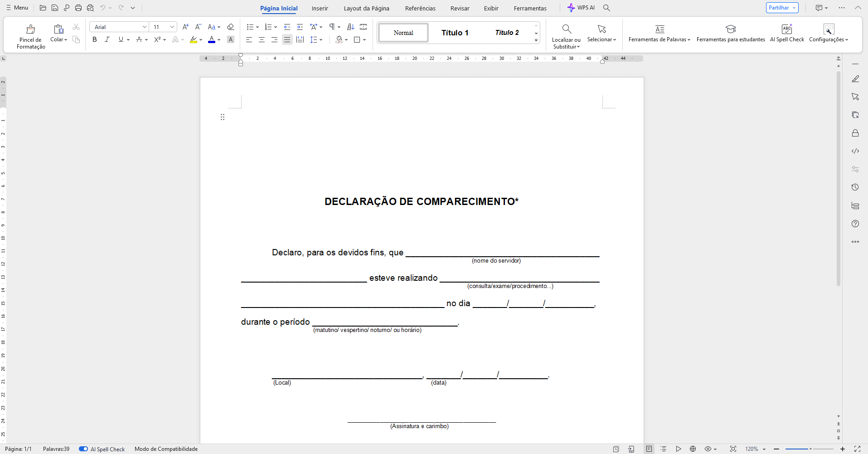Image resolution: width=868 pixels, height=454 pixels.
Task: Apply the Título 1 style
Action: pos(455,33)
